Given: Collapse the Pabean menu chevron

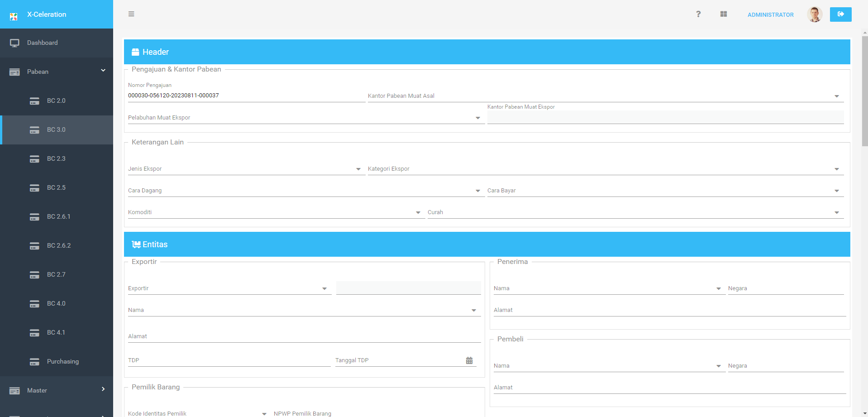Looking at the screenshot, I should [103, 70].
